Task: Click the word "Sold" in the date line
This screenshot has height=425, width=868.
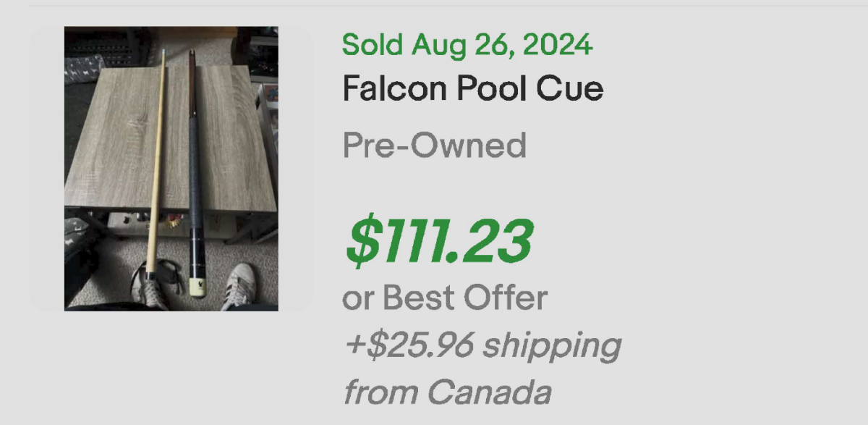Action: click(x=373, y=45)
